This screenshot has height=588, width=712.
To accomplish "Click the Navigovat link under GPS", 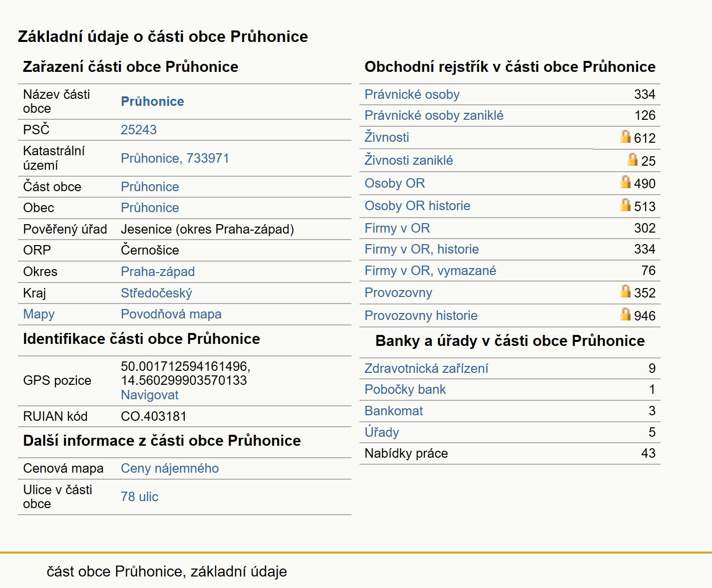I will (x=150, y=395).
